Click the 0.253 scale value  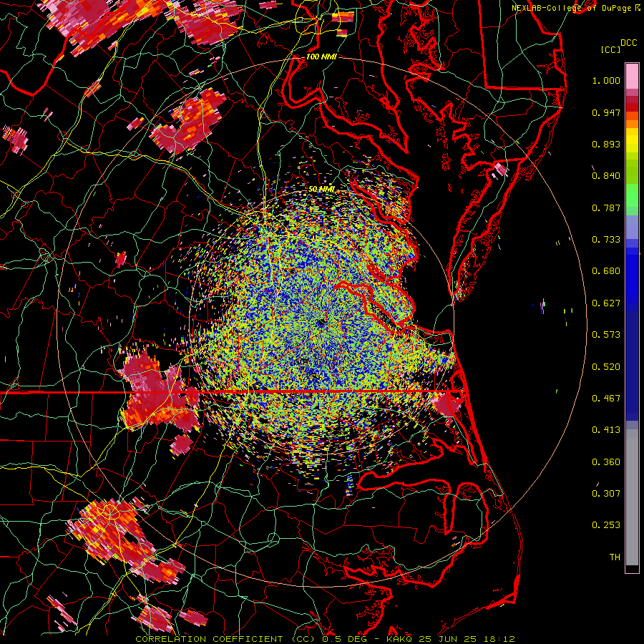(606, 525)
